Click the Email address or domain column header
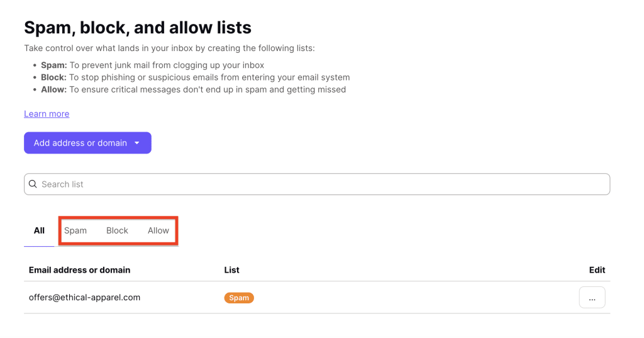Viewport: 644px width, 338px height. tap(79, 270)
